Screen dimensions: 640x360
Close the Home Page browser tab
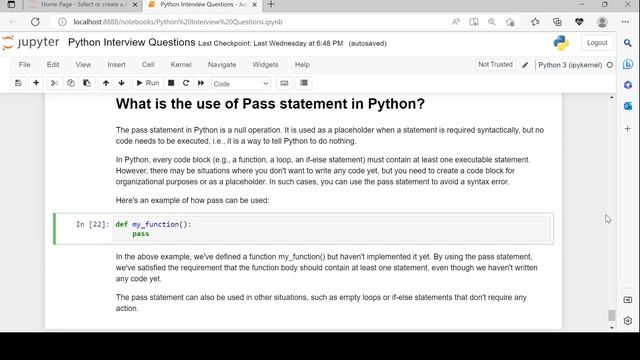coord(135,5)
